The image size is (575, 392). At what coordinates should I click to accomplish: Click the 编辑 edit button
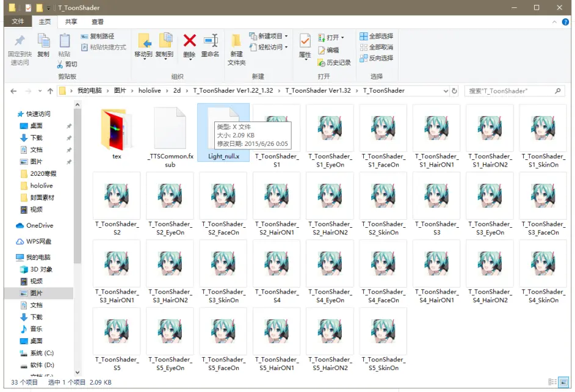328,50
